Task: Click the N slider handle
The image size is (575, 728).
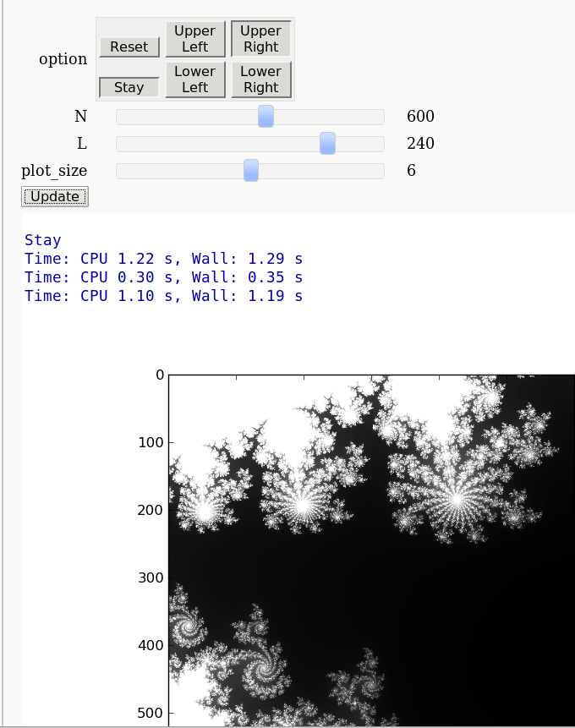Action: click(x=266, y=117)
